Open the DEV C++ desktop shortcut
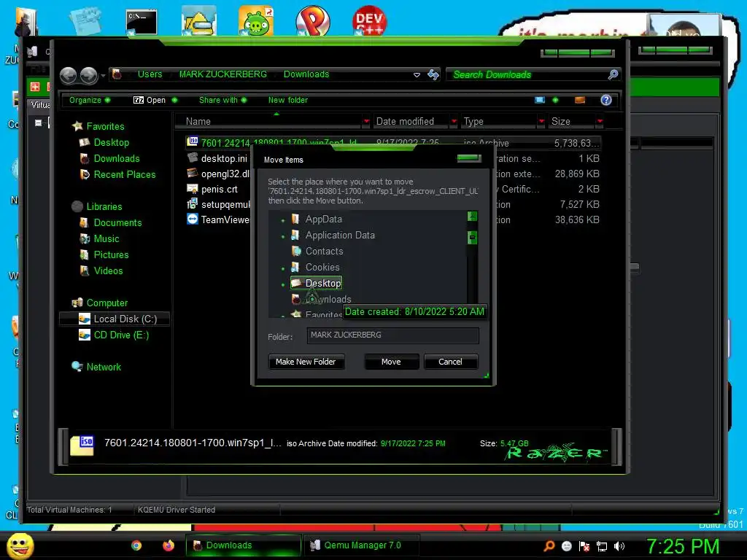Screen dimensions: 747x560 pos(369,21)
